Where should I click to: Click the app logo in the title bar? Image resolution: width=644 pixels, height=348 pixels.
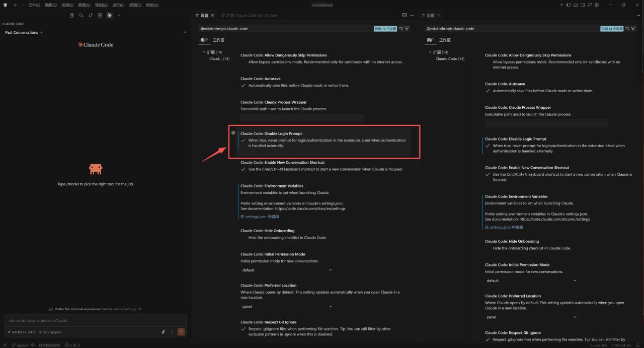tap(5, 5)
